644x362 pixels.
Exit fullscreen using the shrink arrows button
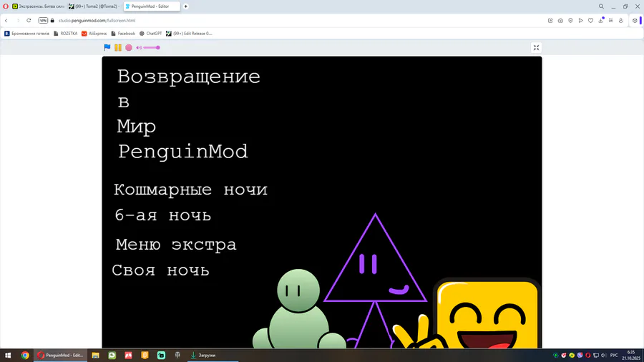536,48
